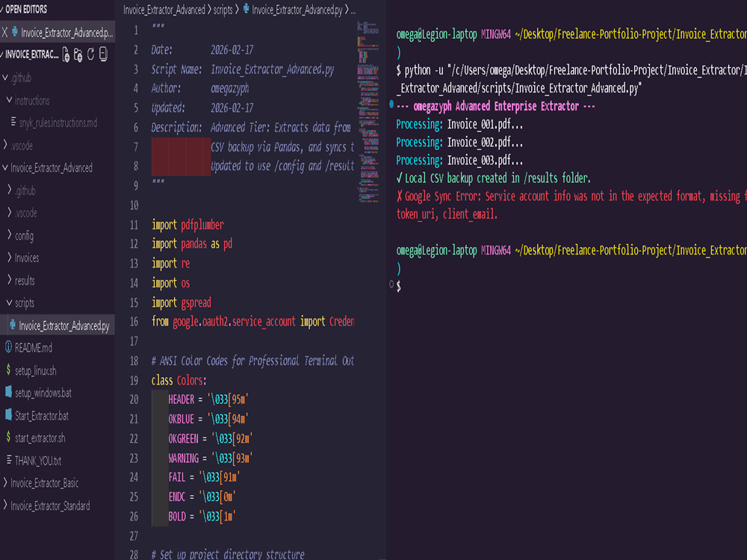The height and width of the screenshot is (560, 747).
Task: Click the shell icon beside start_extractor.sh
Action: (x=8, y=437)
